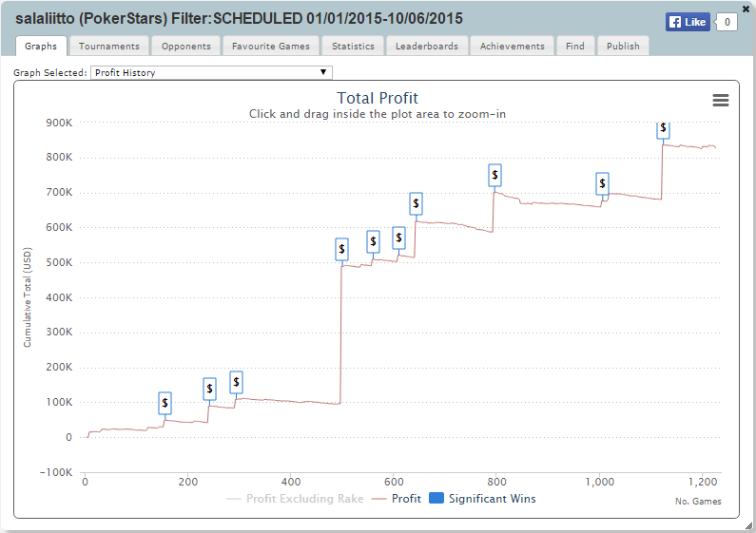Click the Facebook like count bubble
Screen dimensions: 756x533
point(727,22)
